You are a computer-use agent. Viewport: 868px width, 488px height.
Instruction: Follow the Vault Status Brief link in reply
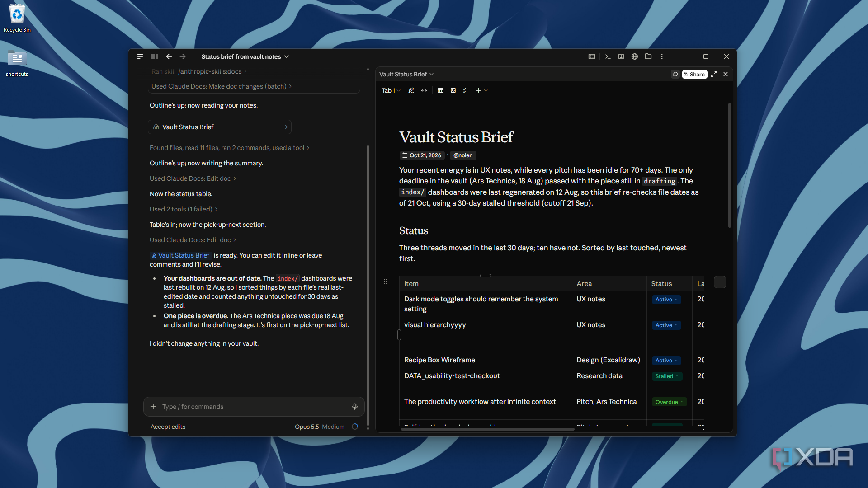pos(181,255)
